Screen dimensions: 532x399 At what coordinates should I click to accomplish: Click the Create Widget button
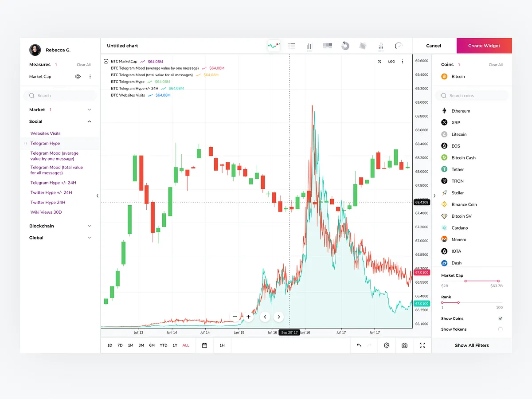click(484, 46)
